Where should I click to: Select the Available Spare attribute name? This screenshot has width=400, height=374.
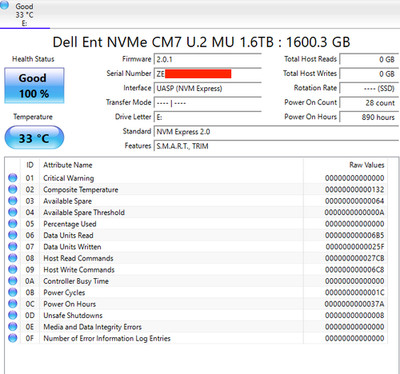coord(67,201)
